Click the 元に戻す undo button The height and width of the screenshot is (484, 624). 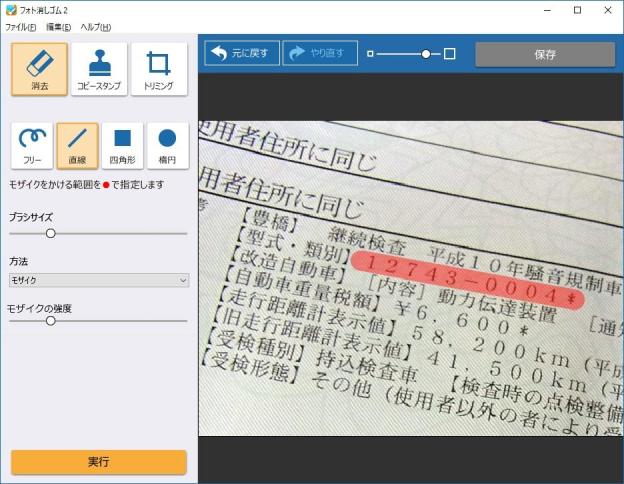coord(242,53)
